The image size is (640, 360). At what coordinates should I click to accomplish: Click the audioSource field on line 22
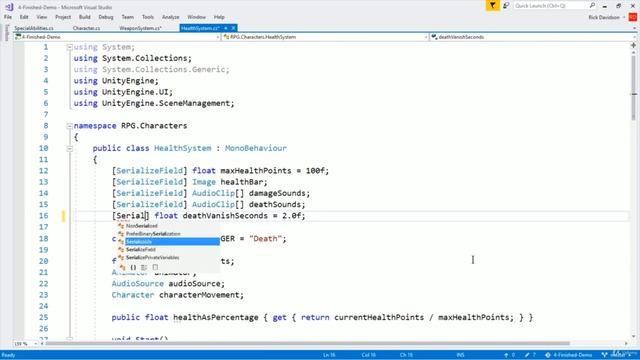tap(194, 284)
